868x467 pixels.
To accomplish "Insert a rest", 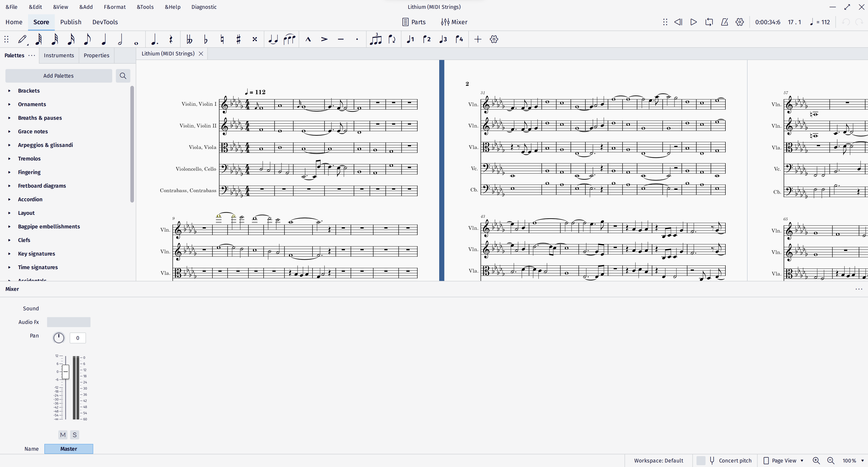I will coord(171,39).
